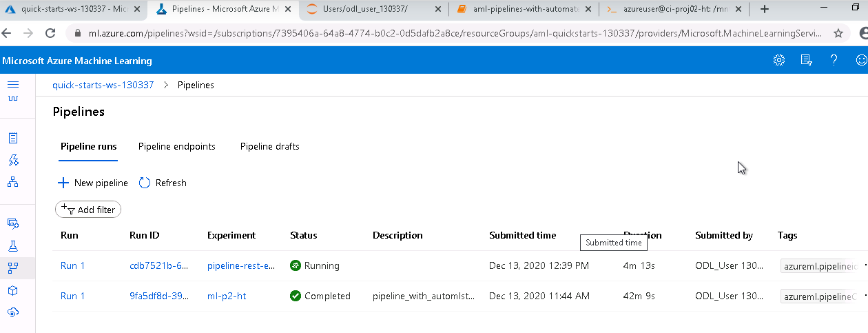Switch to Pipeline endpoints tab
Screen dimensions: 868x333
click(x=177, y=147)
